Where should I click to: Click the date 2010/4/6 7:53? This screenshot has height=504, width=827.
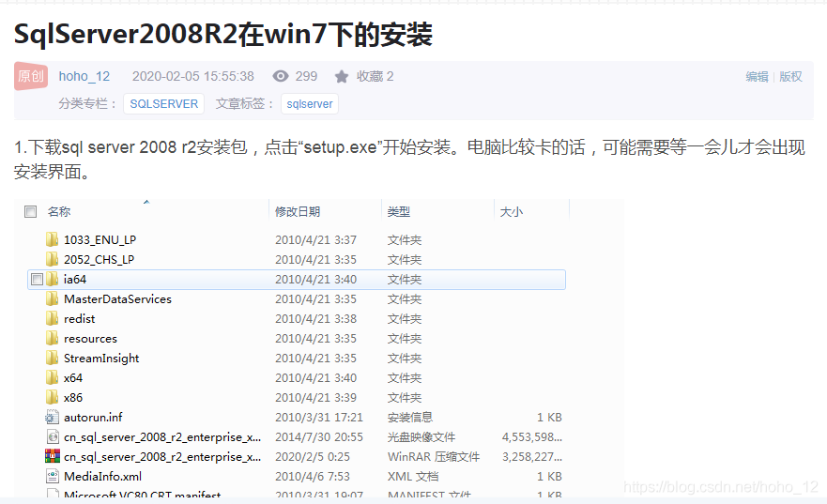point(313,477)
